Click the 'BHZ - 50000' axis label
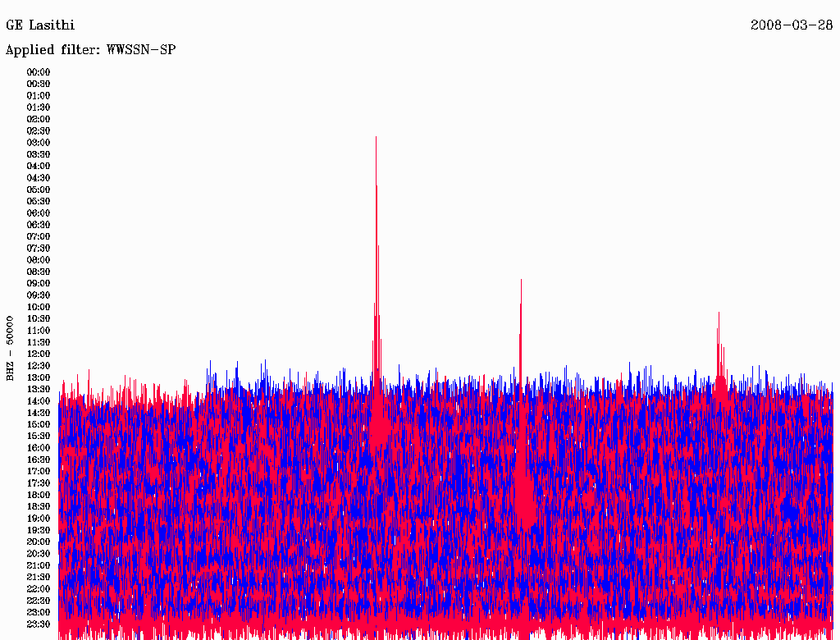Viewport: 840px width, 640px height. [10, 349]
